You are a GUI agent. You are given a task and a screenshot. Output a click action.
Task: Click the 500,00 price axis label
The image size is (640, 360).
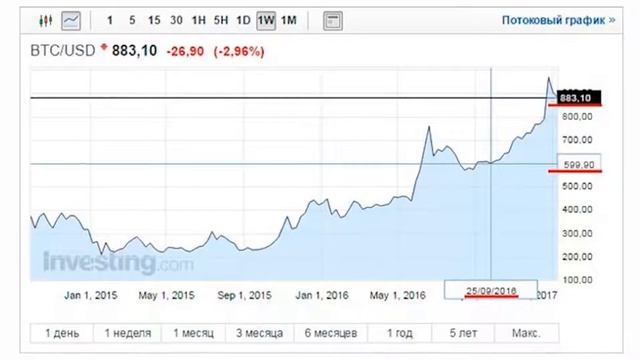click(577, 186)
